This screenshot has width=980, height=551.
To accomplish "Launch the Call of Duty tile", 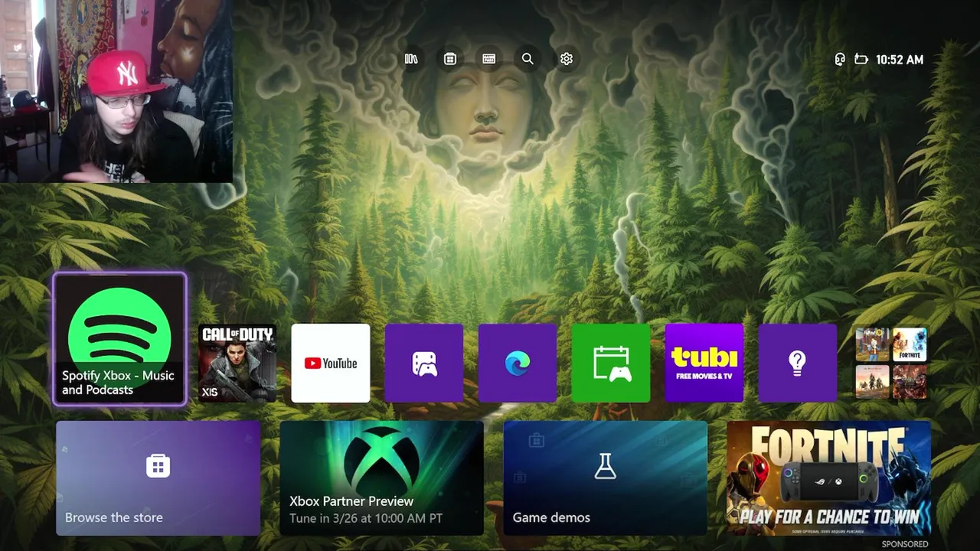I will [x=237, y=363].
